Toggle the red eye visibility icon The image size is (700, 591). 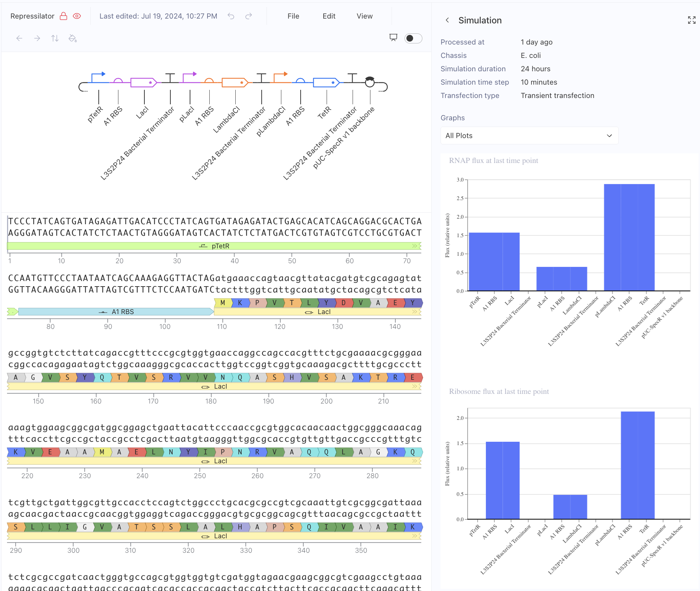(77, 16)
